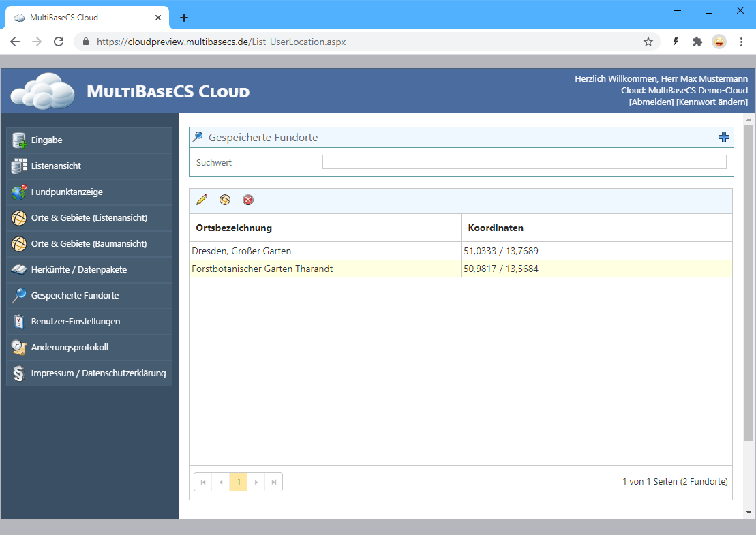Select the Dresden, Großer Garten row
The height and width of the screenshot is (535, 756).
(x=324, y=251)
